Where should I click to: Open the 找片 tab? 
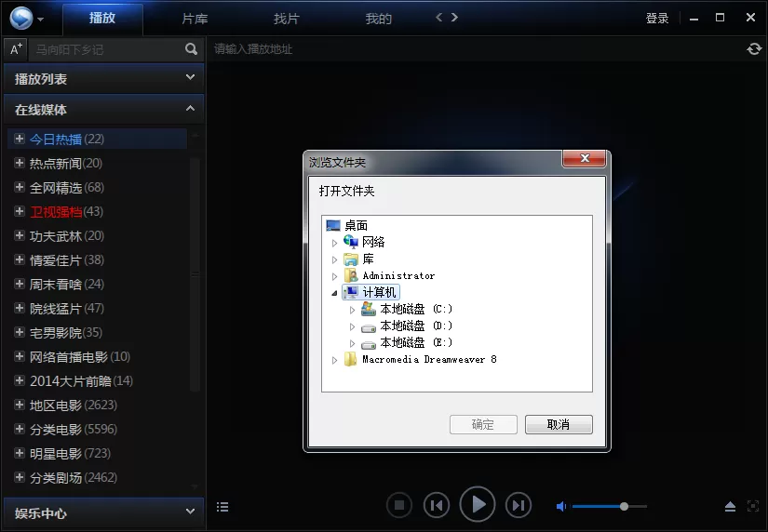[x=287, y=19]
